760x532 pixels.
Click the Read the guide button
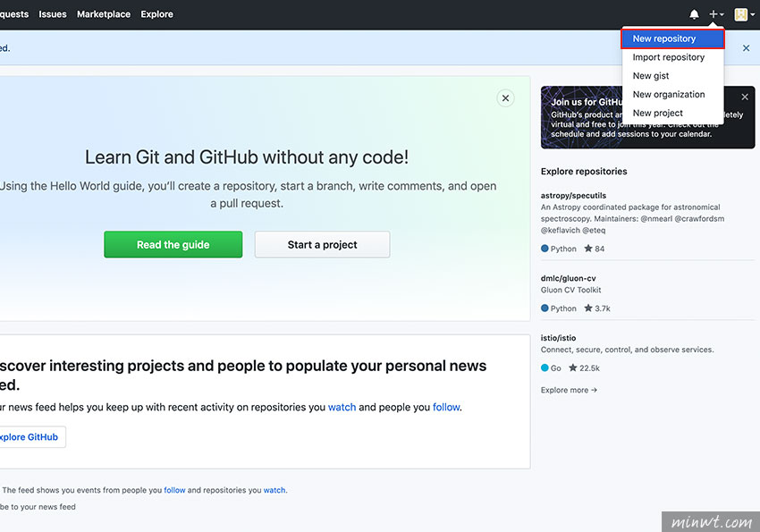point(173,245)
